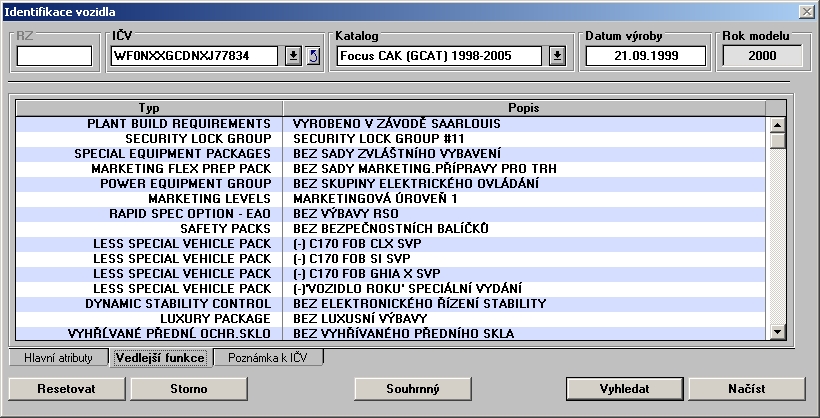Click the Popis column header
This screenshot has height=418, width=820.
(524, 107)
